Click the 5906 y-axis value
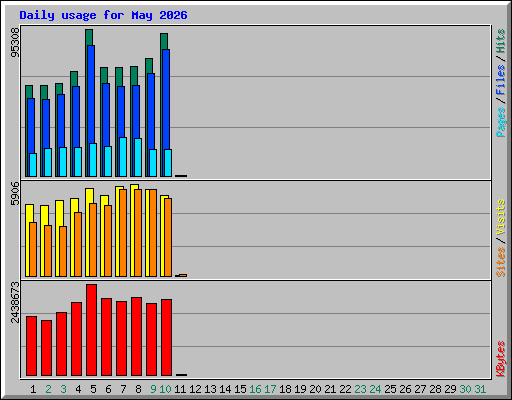512x400 pixels. tap(15, 193)
